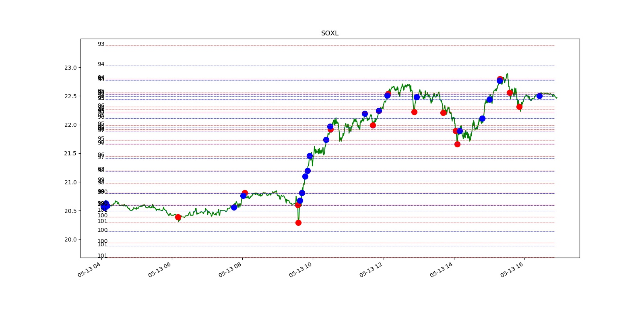Select the blue marker just before 08:00
The width and height of the screenshot is (644, 322).
(234, 207)
